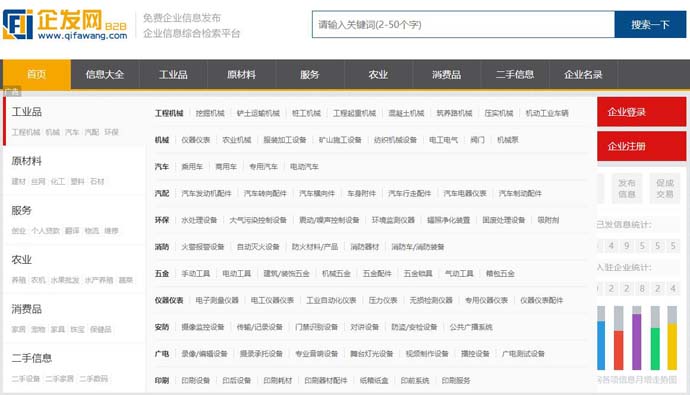Select 二手信息 heading in left sidebar
Viewport: 690px width, 395px height.
[x=32, y=358]
